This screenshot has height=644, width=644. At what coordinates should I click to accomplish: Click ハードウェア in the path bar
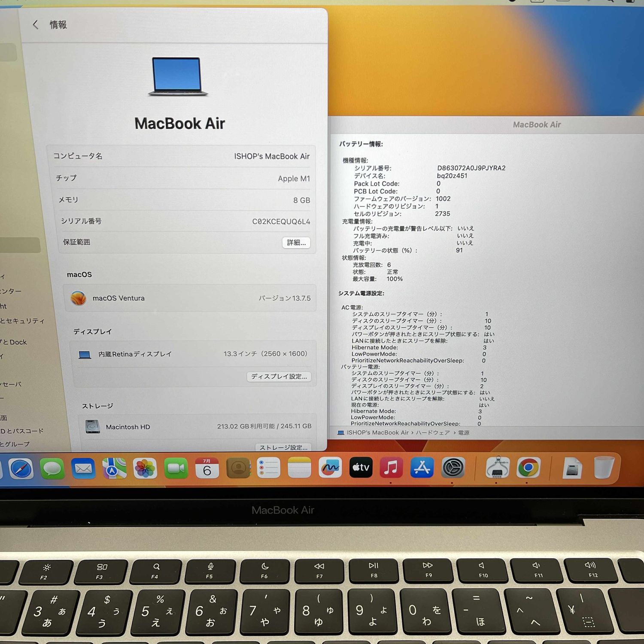click(433, 433)
